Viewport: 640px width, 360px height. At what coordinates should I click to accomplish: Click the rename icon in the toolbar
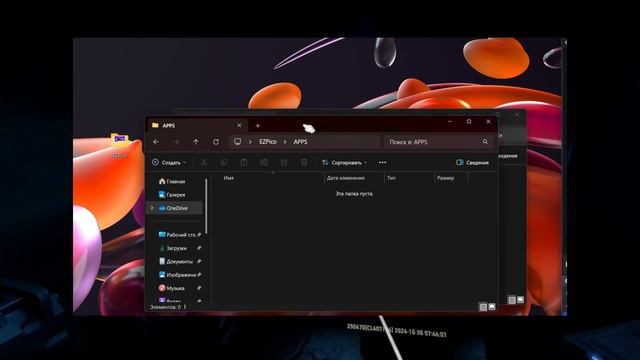click(x=264, y=162)
